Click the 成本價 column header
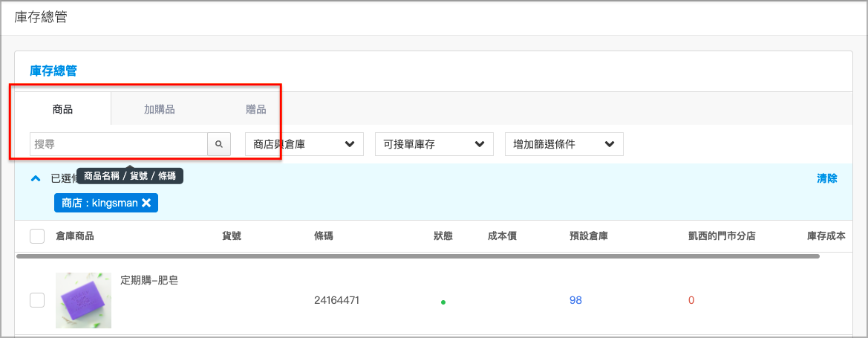Viewport: 868px width, 338px height. pos(502,236)
